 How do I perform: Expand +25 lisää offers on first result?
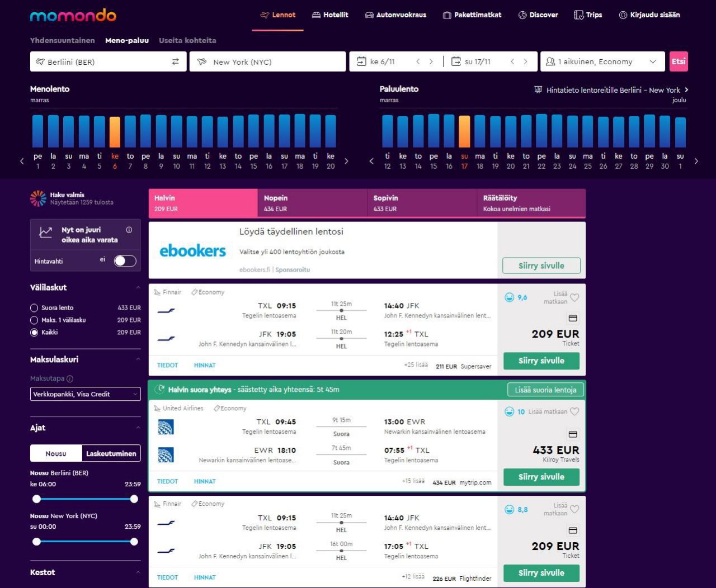pos(416,365)
